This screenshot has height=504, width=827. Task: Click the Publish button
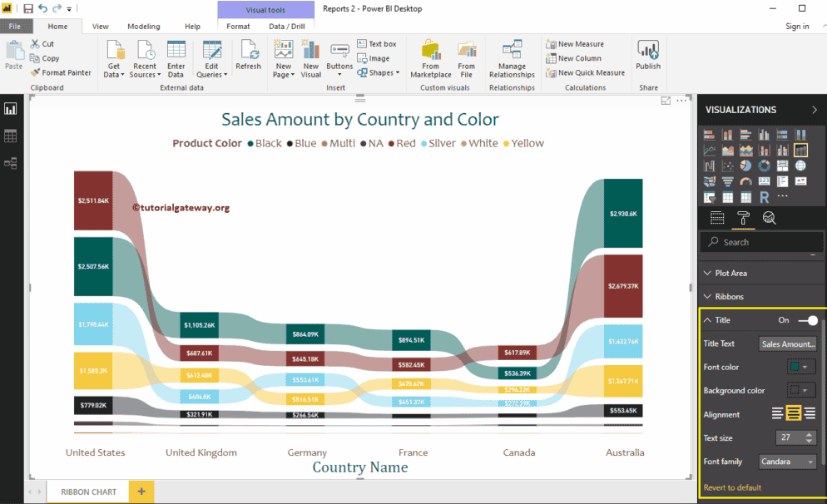pos(648,57)
